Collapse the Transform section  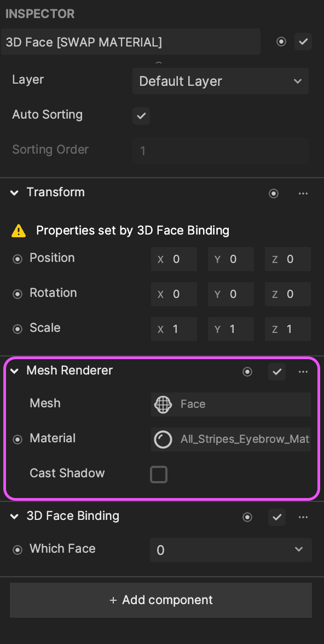tap(14, 192)
